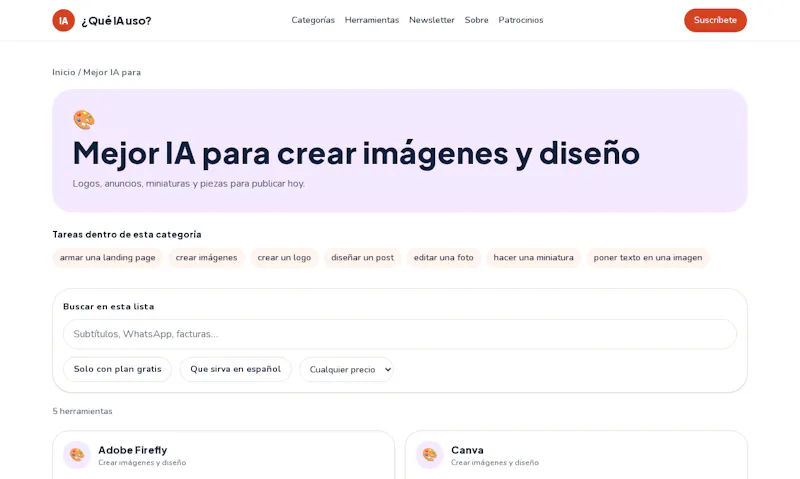This screenshot has width=800, height=479.
Task: Open the Canva tool title
Action: (x=467, y=450)
